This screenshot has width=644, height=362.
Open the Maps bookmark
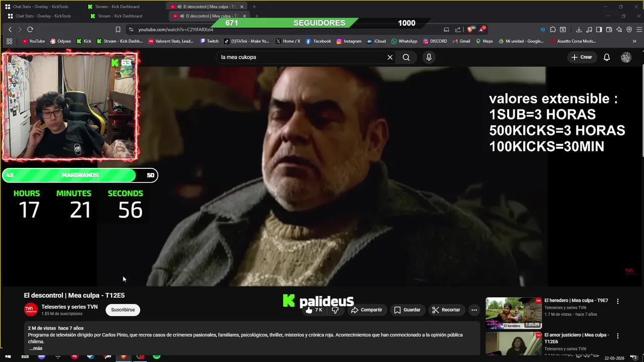[x=485, y=41]
